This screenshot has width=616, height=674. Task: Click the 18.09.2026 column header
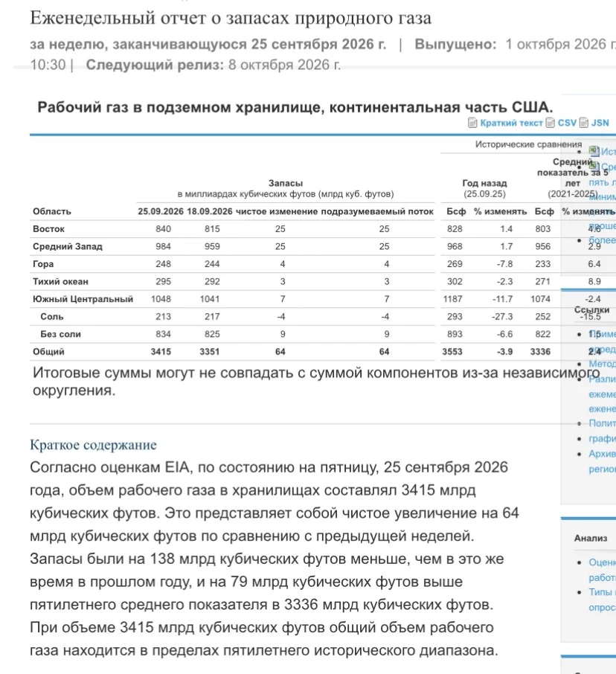210,211
